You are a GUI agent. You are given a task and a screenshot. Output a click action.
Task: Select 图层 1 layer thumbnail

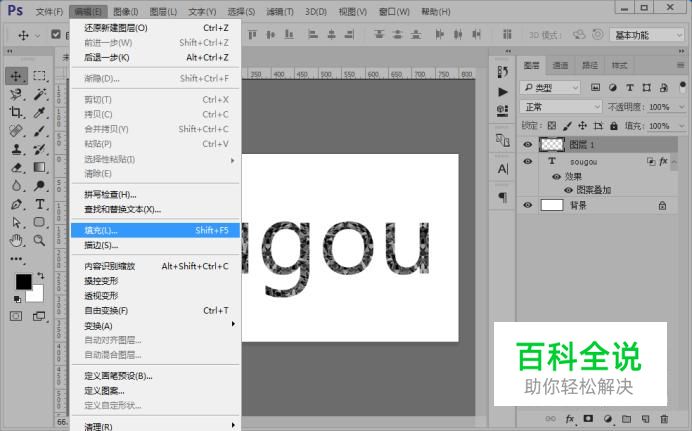coord(552,145)
